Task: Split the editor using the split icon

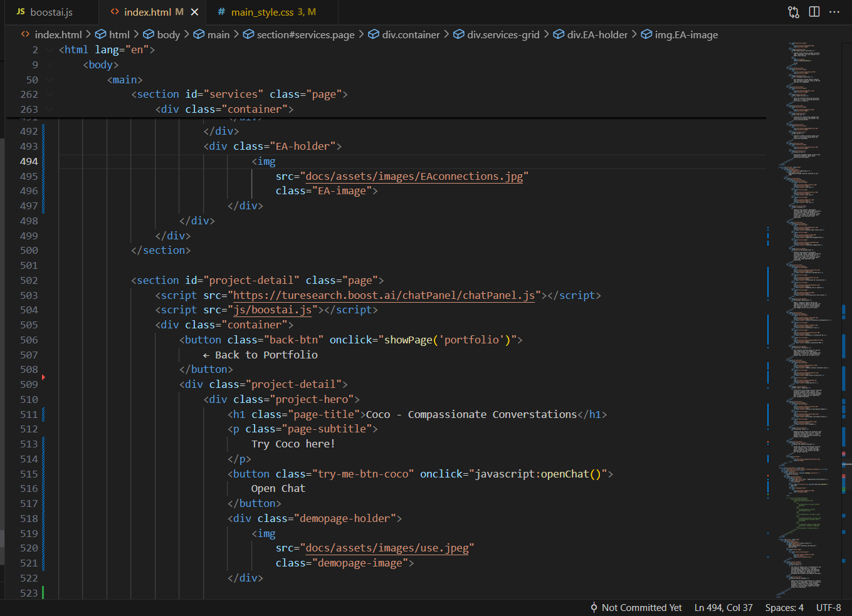Action: tap(814, 12)
